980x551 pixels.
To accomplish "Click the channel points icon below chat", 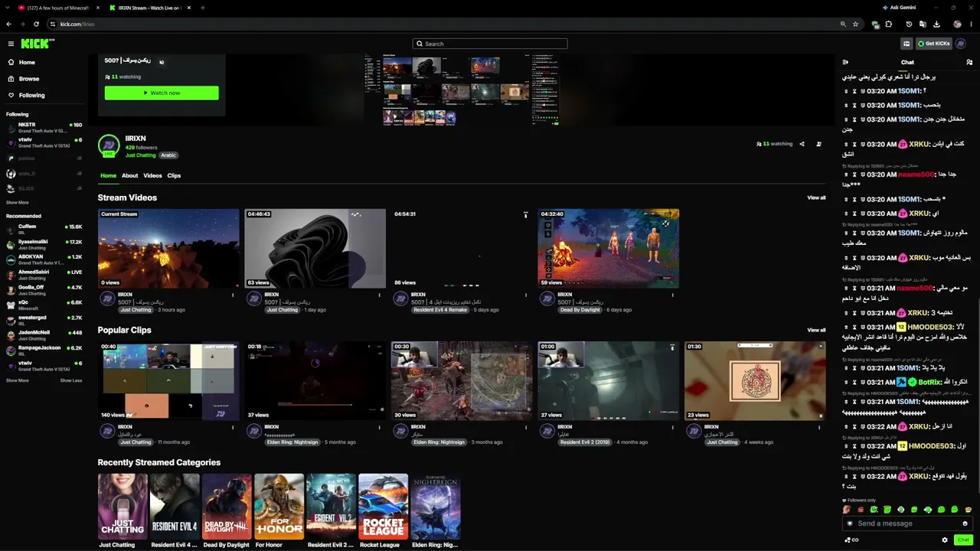I will [851, 540].
